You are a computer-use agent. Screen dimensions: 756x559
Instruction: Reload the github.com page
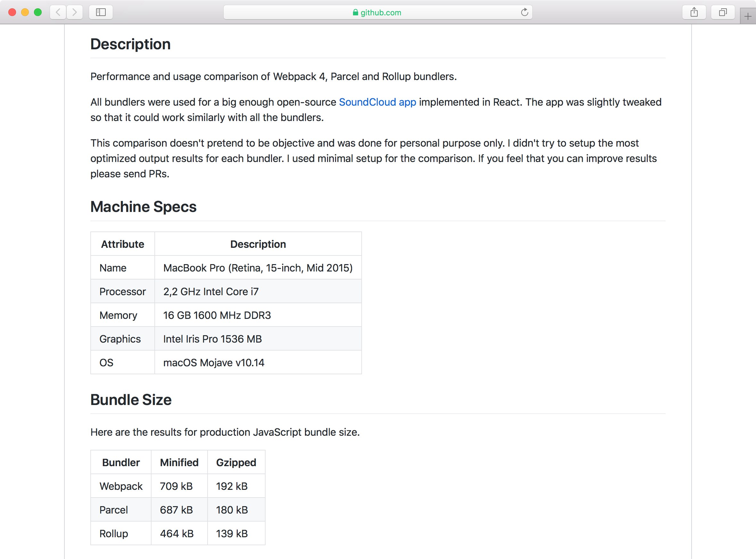point(524,12)
